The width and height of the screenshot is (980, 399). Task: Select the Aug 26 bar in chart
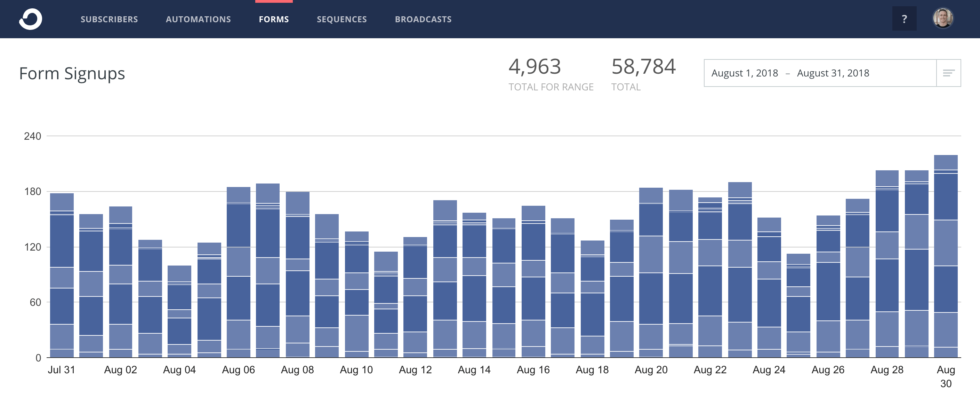pos(828,286)
